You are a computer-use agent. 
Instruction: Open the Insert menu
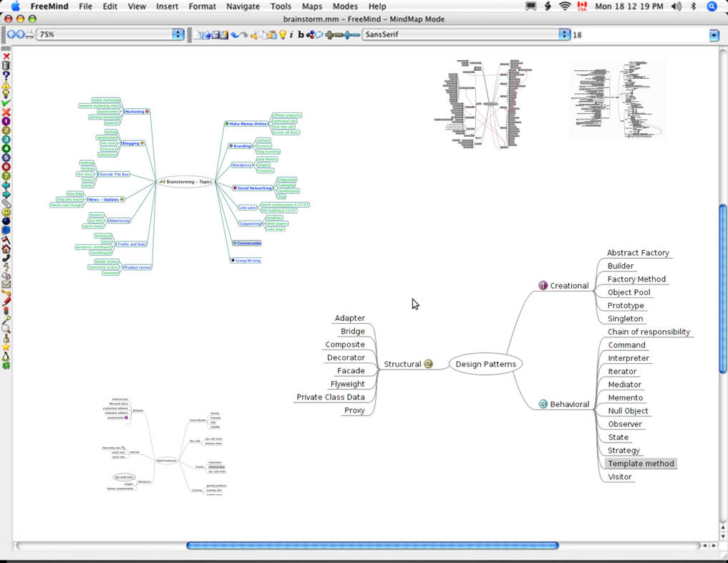point(167,6)
